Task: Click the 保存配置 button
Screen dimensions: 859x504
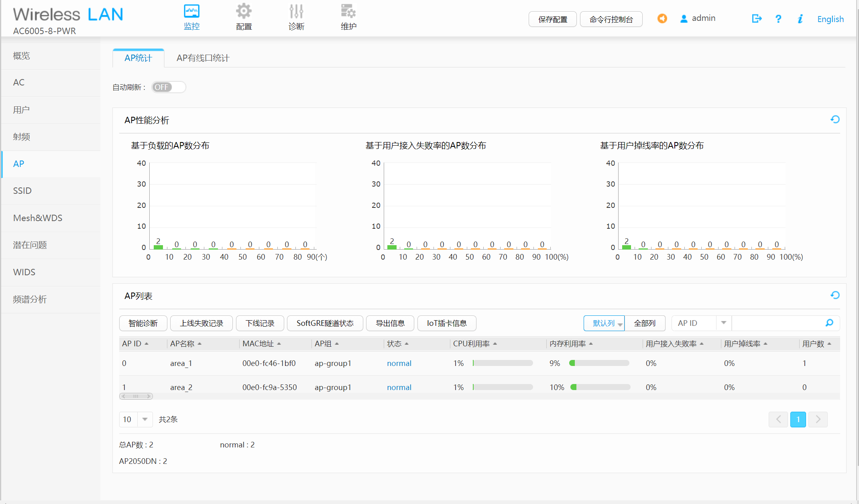Action: pos(553,19)
